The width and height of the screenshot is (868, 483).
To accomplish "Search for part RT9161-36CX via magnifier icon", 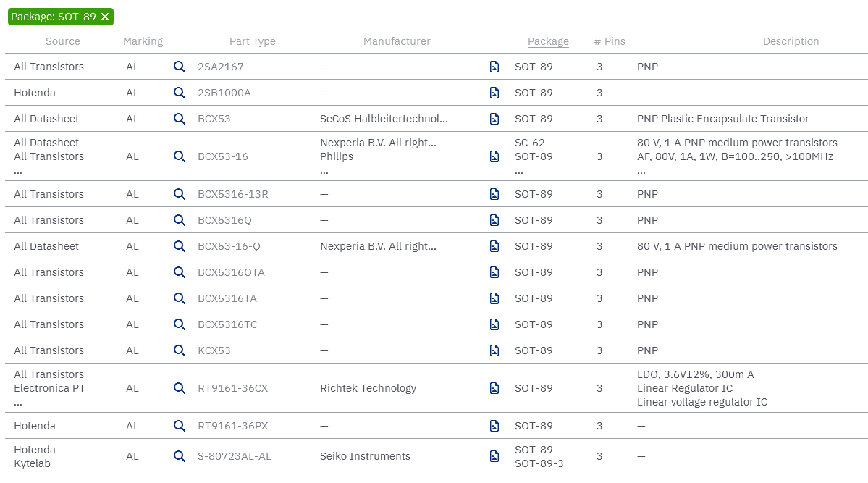I will click(x=180, y=388).
